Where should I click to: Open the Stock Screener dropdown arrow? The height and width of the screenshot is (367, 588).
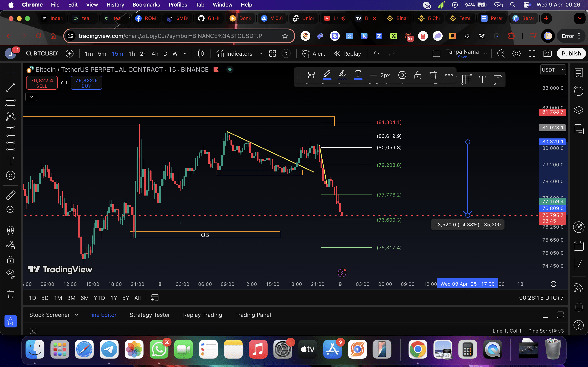[x=76, y=315]
